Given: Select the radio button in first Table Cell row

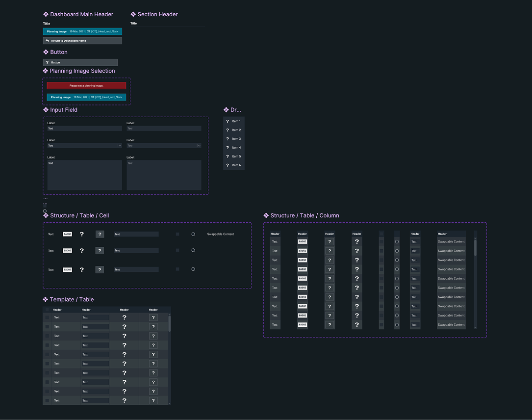Looking at the screenshot, I should (x=193, y=235).
